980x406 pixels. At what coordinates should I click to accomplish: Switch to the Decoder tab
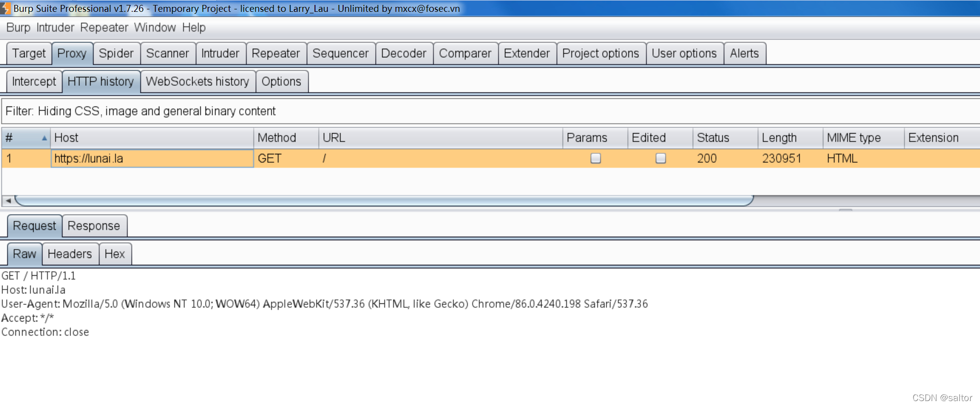tap(404, 53)
